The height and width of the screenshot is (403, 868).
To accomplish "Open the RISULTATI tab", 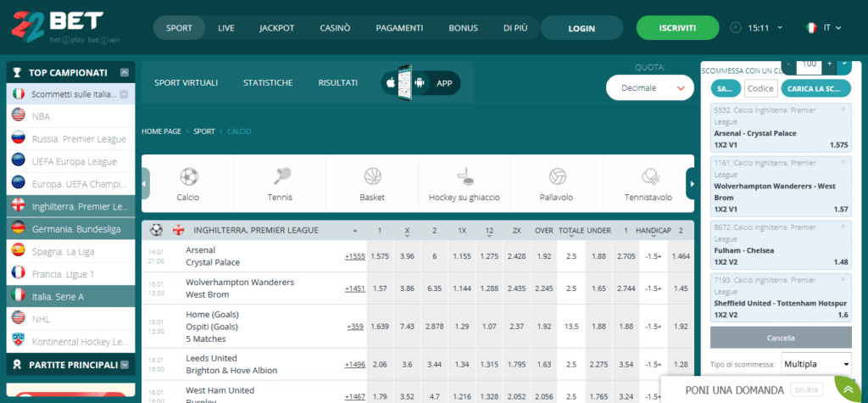I will 337,82.
